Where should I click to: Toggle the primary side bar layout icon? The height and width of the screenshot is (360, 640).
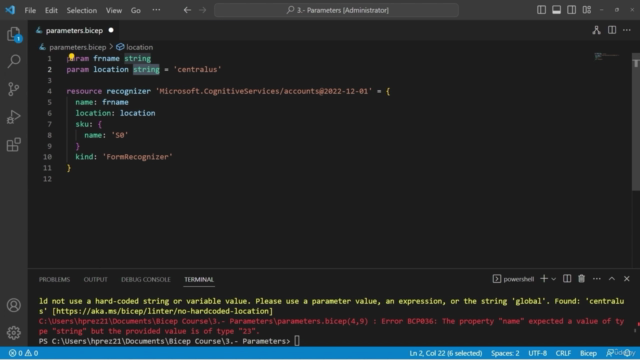click(x=541, y=10)
